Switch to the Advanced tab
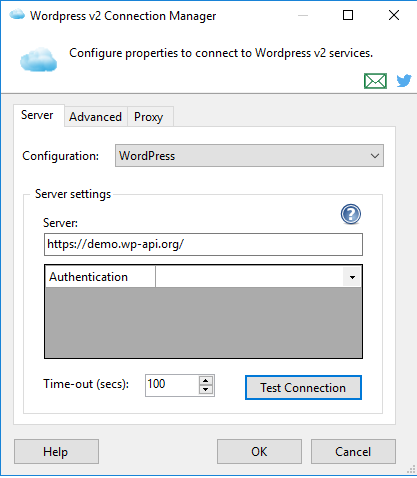Screen dimensions: 417x478 pos(95,117)
